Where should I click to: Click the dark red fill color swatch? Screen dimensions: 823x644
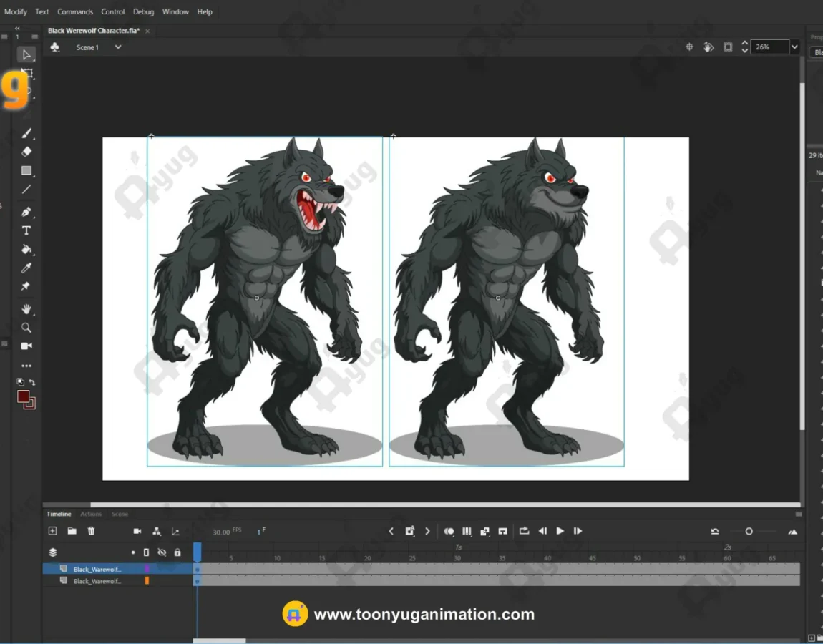[x=24, y=396]
